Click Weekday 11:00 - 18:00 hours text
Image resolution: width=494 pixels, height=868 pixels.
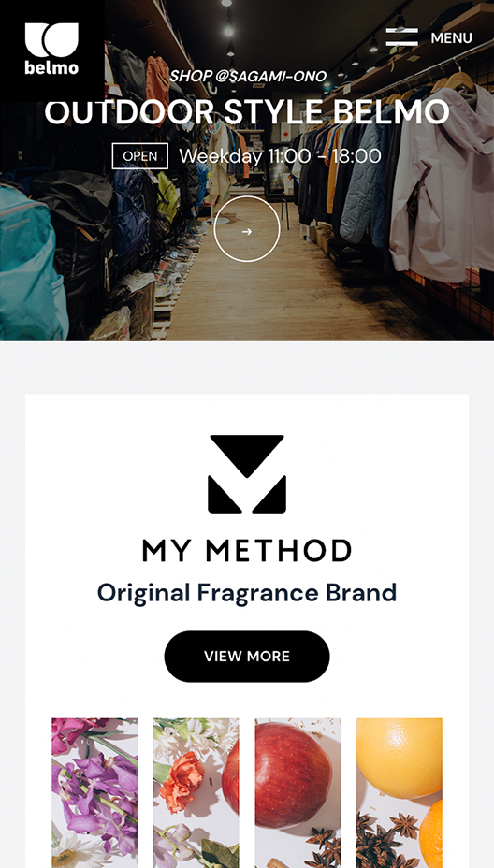pyautogui.click(x=281, y=156)
